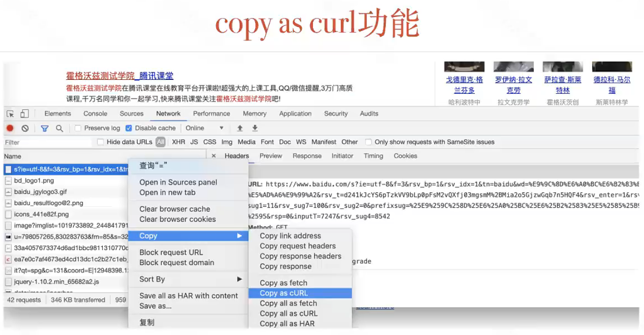The height and width of the screenshot is (335, 644).
Task: Expand the Copy submenu entry
Action: [188, 236]
